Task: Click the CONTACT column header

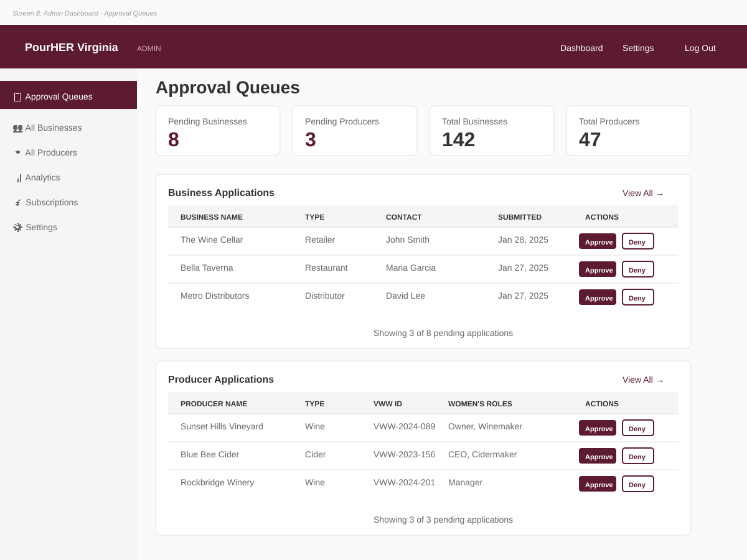Action: tap(404, 217)
